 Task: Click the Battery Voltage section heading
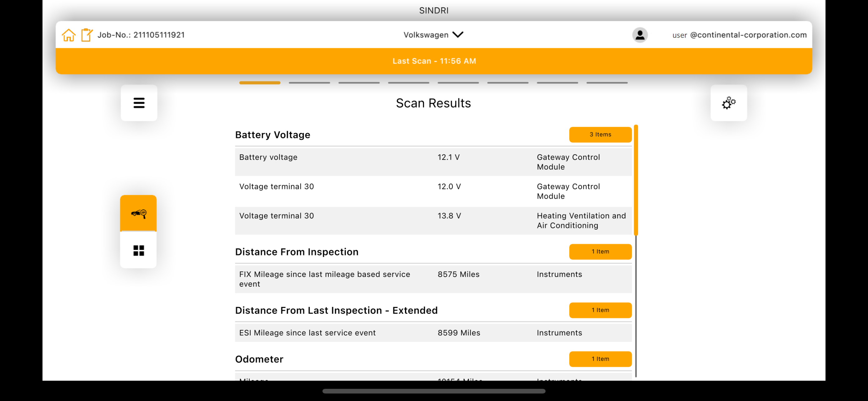coord(272,135)
